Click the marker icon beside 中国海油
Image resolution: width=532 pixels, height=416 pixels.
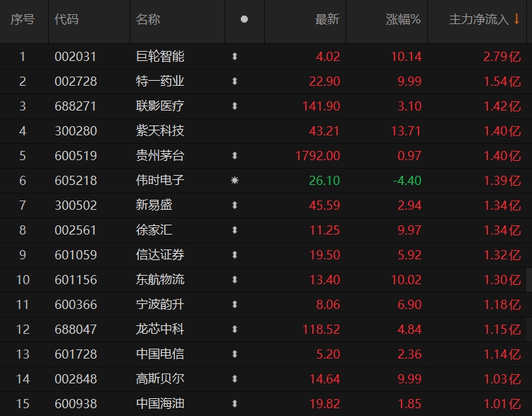234,404
